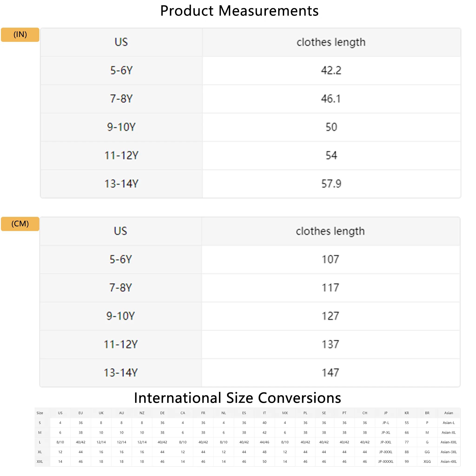This screenshot has width=476, height=476.
Task: Click the (IN) inches label badge
Action: pyautogui.click(x=20, y=34)
